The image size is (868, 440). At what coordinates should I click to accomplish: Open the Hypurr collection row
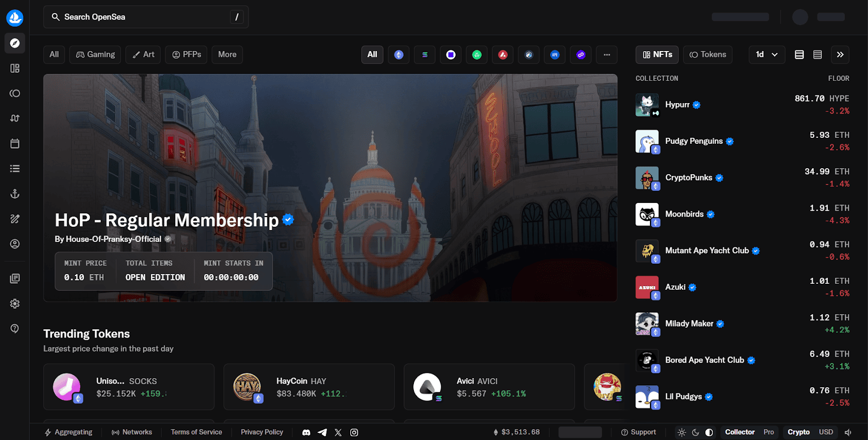tap(743, 105)
